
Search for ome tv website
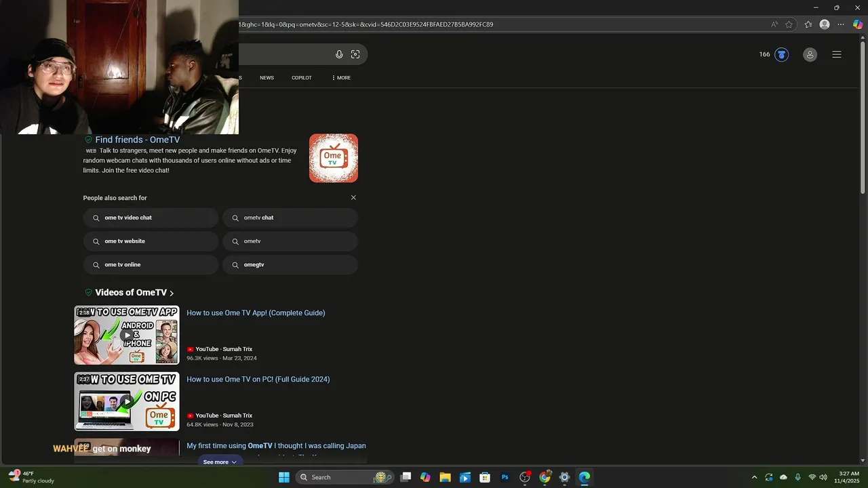pyautogui.click(x=151, y=241)
